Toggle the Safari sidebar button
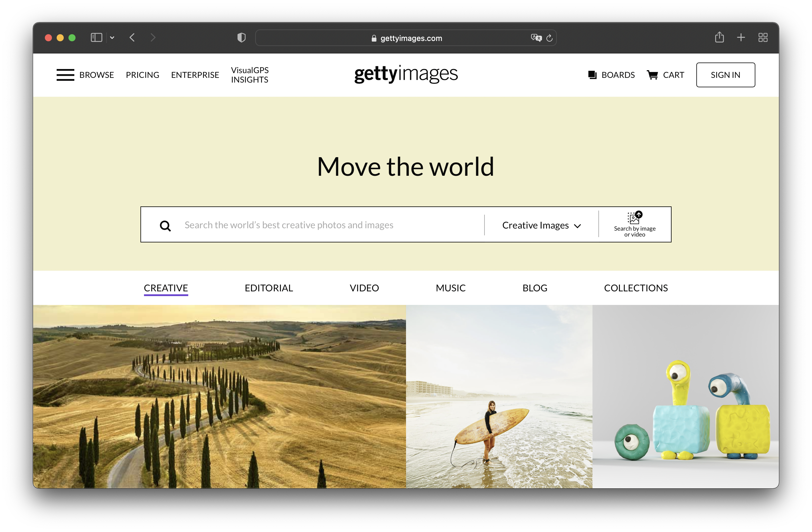This screenshot has height=532, width=812. [x=96, y=37]
